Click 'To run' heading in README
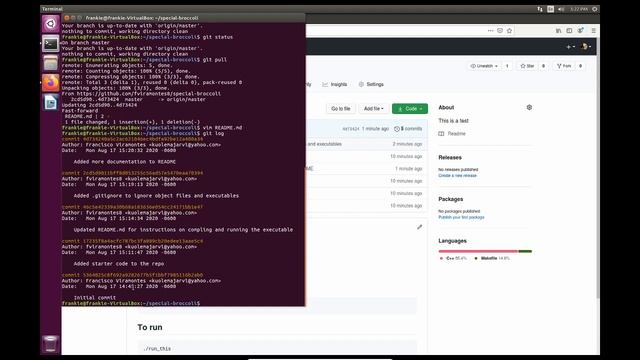Viewport: 640px width, 360px height. click(x=150, y=327)
